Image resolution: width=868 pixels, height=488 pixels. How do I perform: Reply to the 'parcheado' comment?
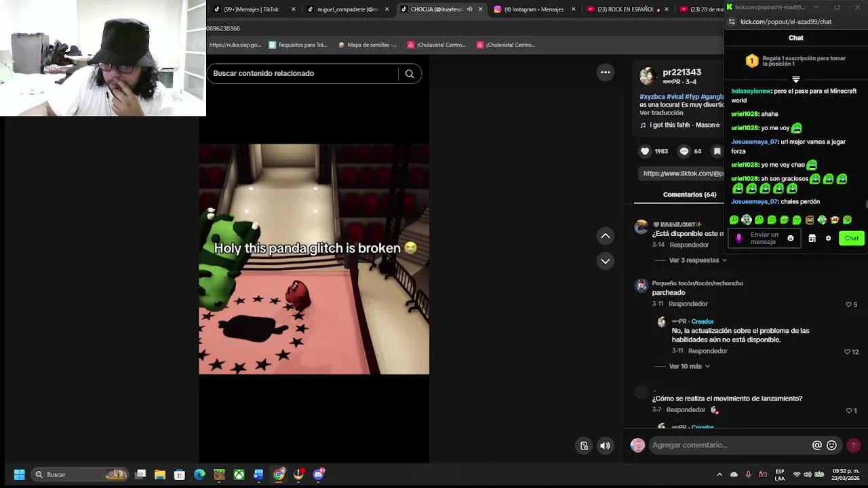pos(688,304)
